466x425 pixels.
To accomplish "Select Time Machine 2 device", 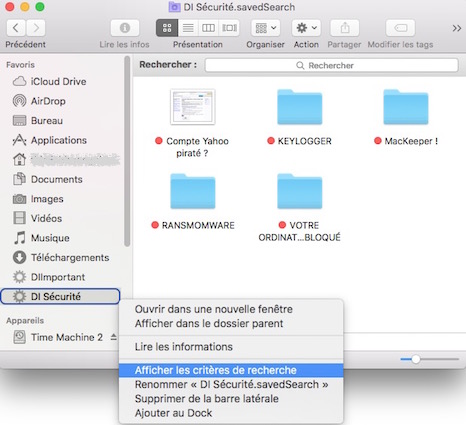I will (58, 337).
